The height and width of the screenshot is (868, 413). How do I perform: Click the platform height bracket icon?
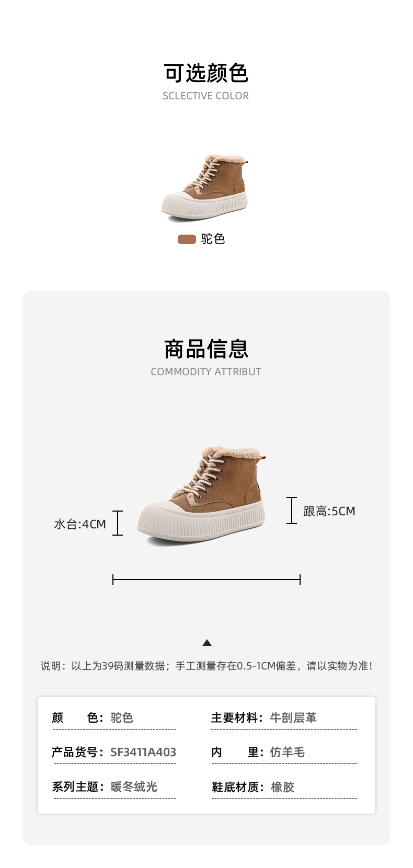[118, 523]
